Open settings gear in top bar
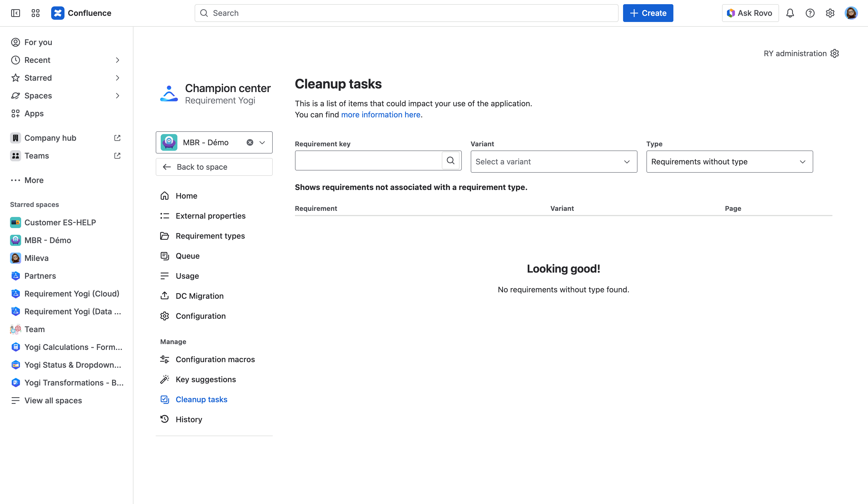 830,13
